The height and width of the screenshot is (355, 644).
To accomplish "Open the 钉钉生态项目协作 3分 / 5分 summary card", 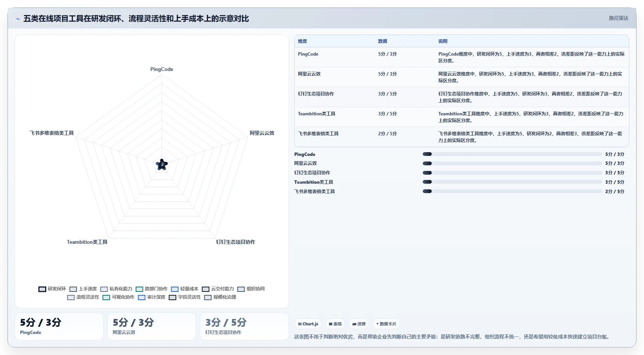I will click(244, 326).
